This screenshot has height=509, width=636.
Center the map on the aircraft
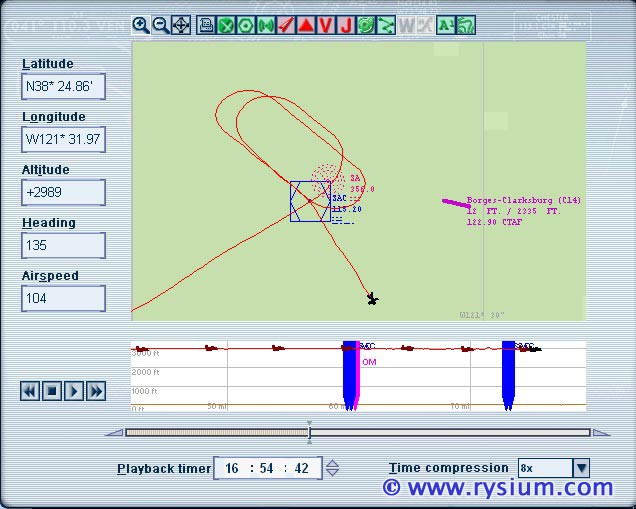point(180,25)
